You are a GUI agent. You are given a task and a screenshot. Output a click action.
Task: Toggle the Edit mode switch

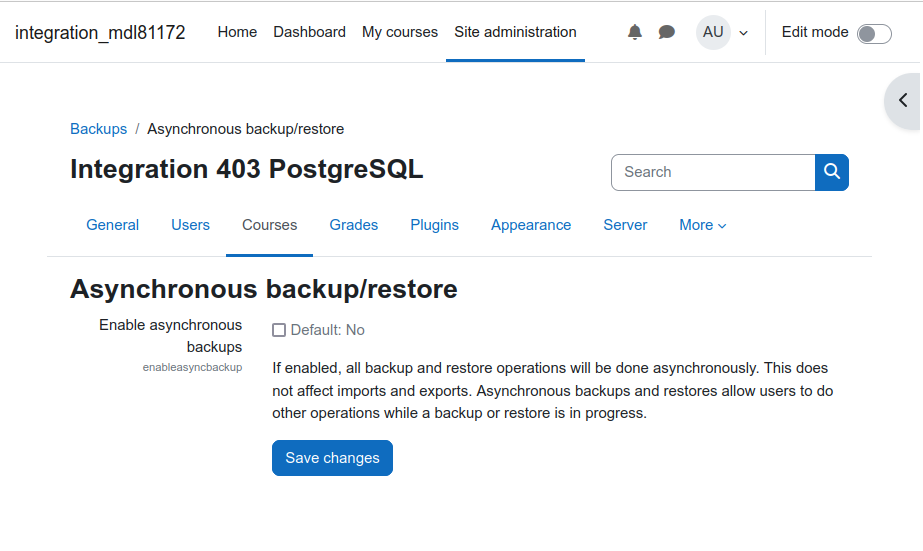pyautogui.click(x=874, y=34)
